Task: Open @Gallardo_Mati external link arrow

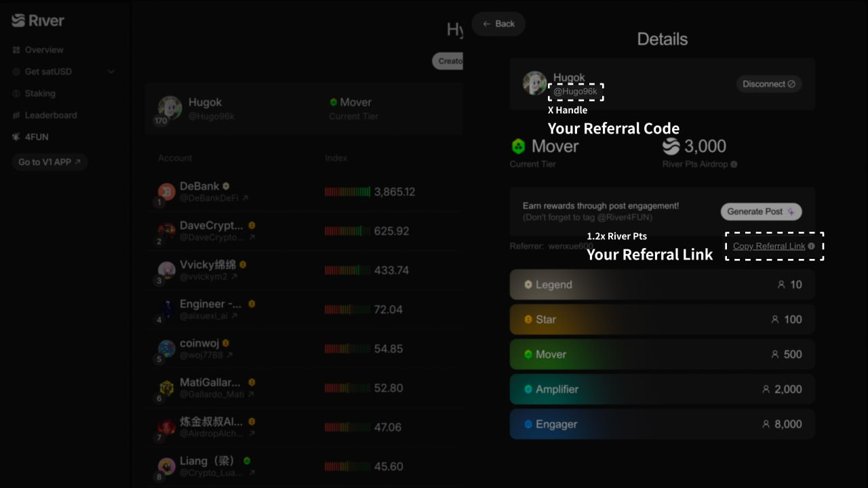Action: (x=251, y=395)
